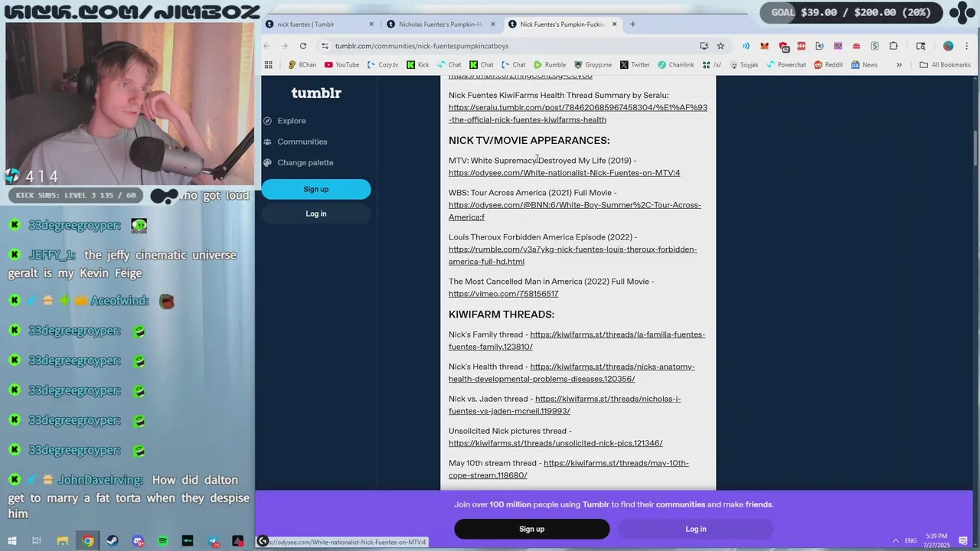Switch to the 'Nicholas Fuentes's Pumpkin-H' tab
980x551 pixels.
pos(439,24)
